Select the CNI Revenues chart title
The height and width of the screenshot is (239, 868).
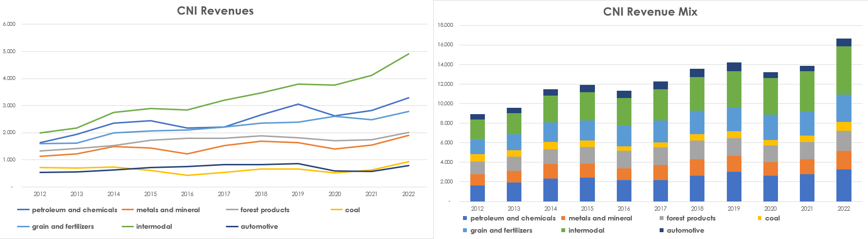tap(215, 11)
